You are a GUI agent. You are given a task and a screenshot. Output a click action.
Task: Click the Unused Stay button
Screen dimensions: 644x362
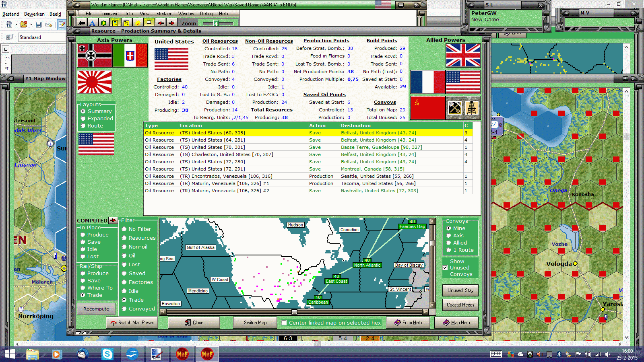coord(460,290)
